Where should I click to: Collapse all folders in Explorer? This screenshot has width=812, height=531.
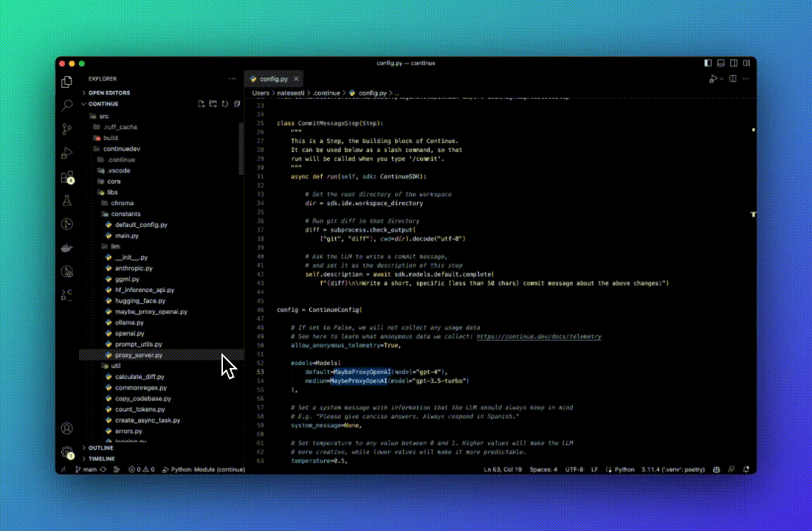[x=237, y=104]
